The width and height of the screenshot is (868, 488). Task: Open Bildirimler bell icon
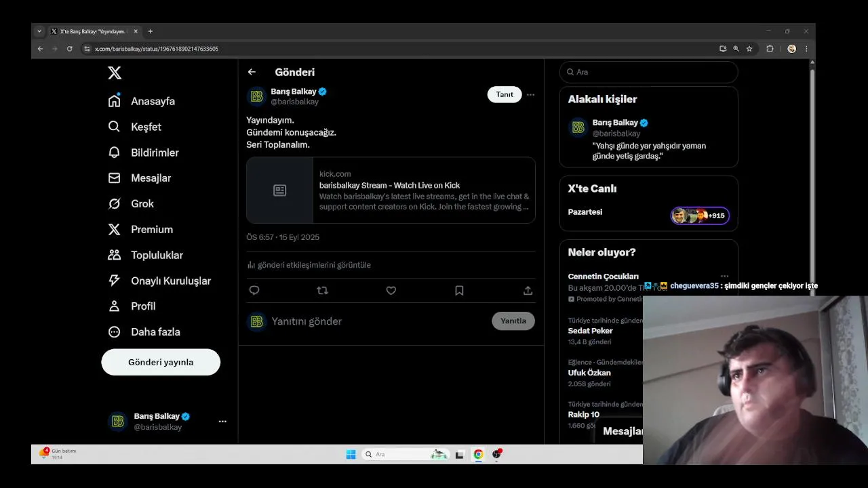pos(115,152)
